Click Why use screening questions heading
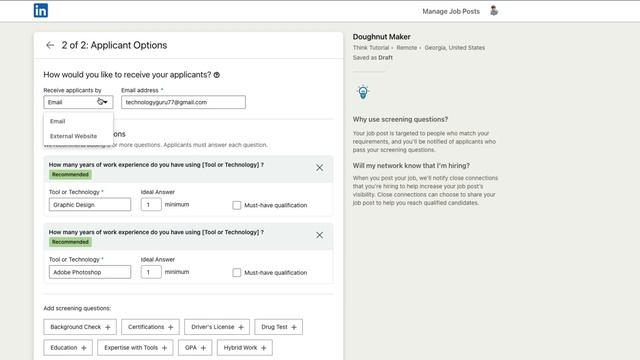640x360 pixels. click(x=400, y=120)
